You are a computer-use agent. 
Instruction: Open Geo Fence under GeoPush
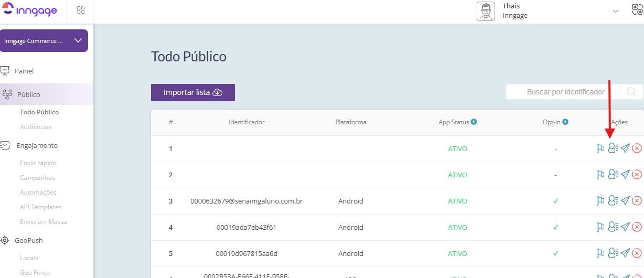click(35, 273)
